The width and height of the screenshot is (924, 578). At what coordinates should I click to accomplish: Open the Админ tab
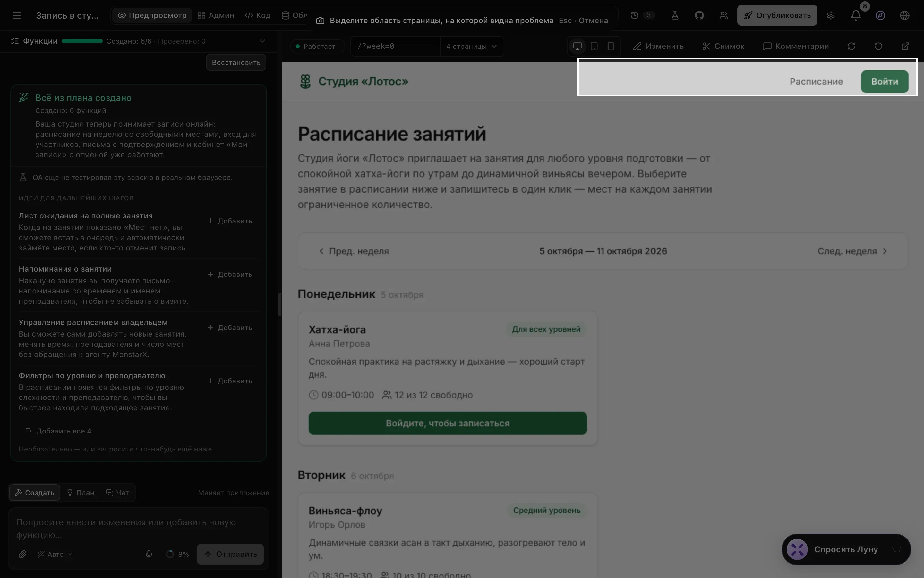pyautogui.click(x=216, y=15)
